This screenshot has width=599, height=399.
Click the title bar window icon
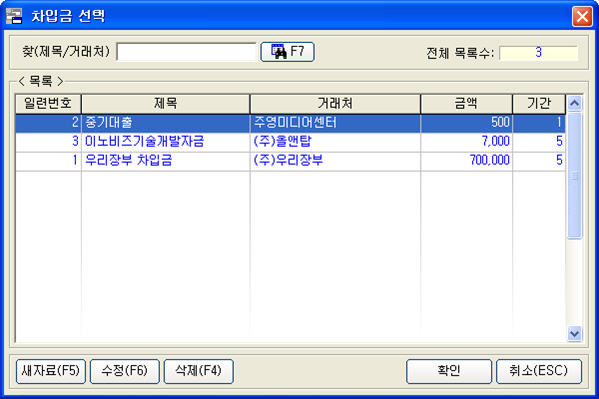(15, 16)
